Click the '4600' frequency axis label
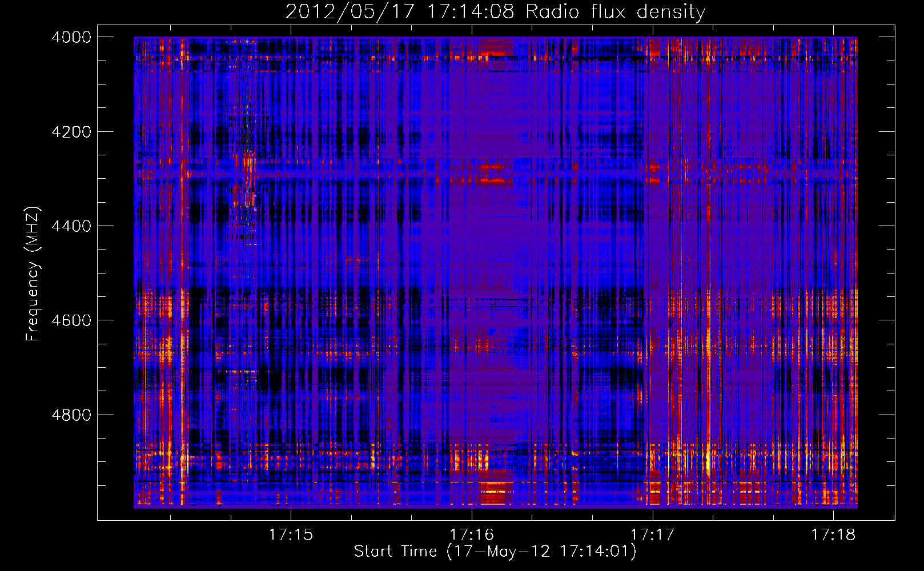The width and height of the screenshot is (924, 571). point(71,320)
